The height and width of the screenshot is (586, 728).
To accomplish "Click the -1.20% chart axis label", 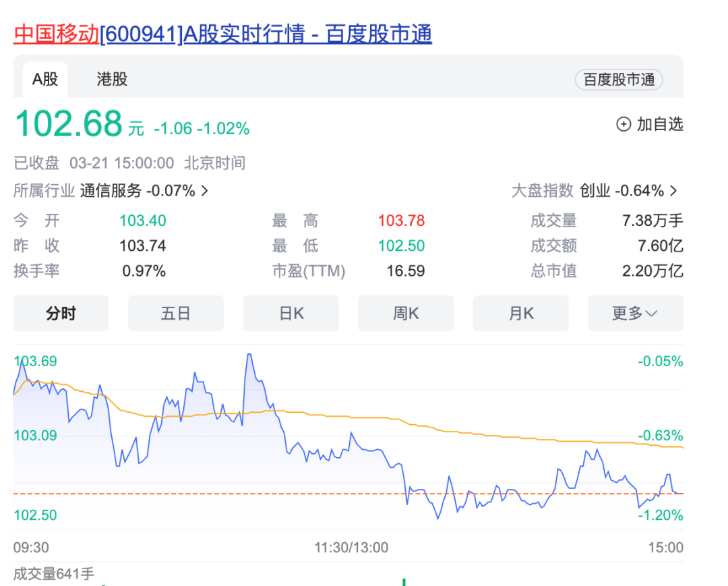I will [x=660, y=515].
